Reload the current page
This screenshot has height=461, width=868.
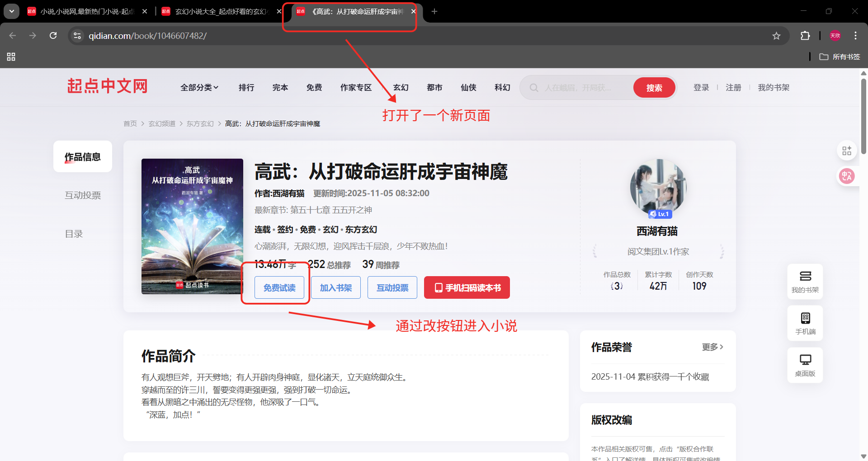tap(53, 36)
